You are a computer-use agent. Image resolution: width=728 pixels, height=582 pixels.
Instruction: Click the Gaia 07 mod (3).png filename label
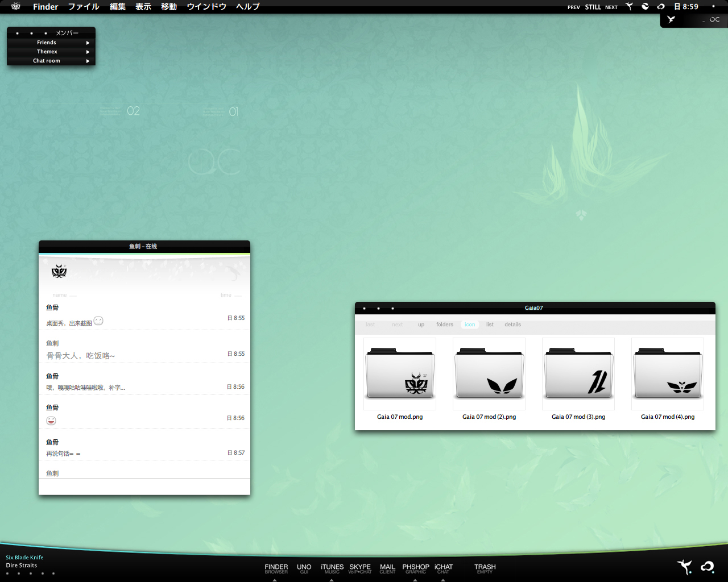click(x=578, y=417)
